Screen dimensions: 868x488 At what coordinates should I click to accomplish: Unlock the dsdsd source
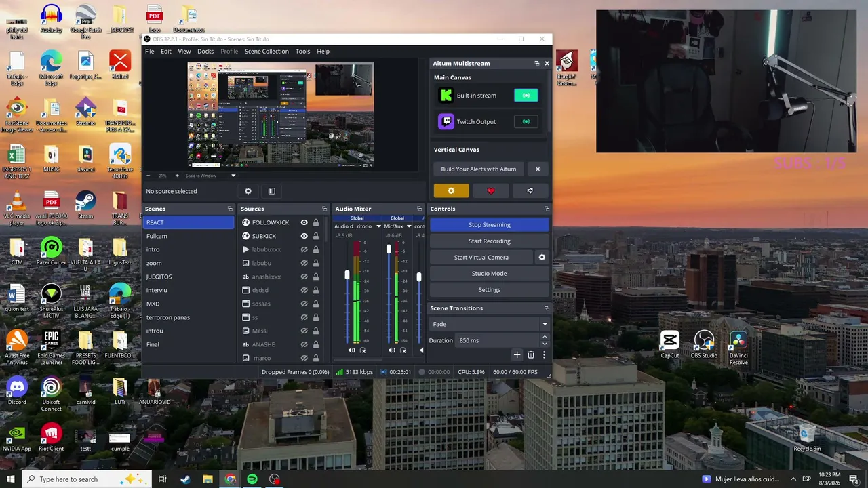(316, 290)
